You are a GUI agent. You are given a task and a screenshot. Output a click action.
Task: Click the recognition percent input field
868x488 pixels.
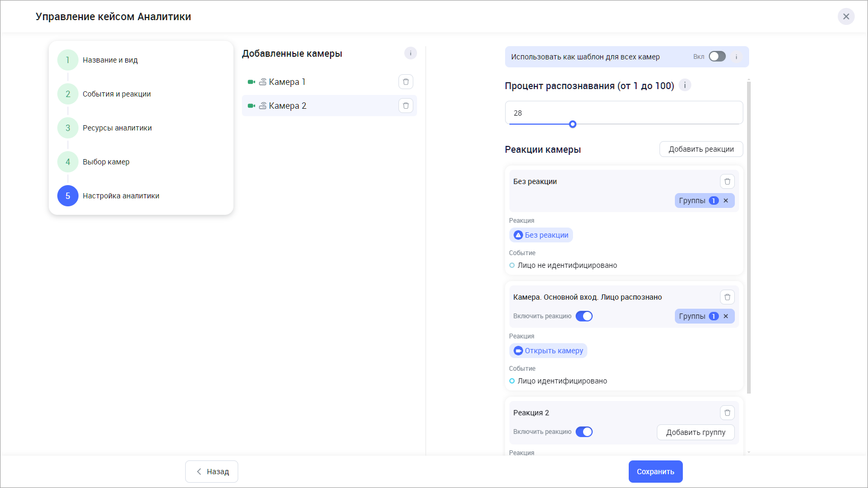coord(623,112)
